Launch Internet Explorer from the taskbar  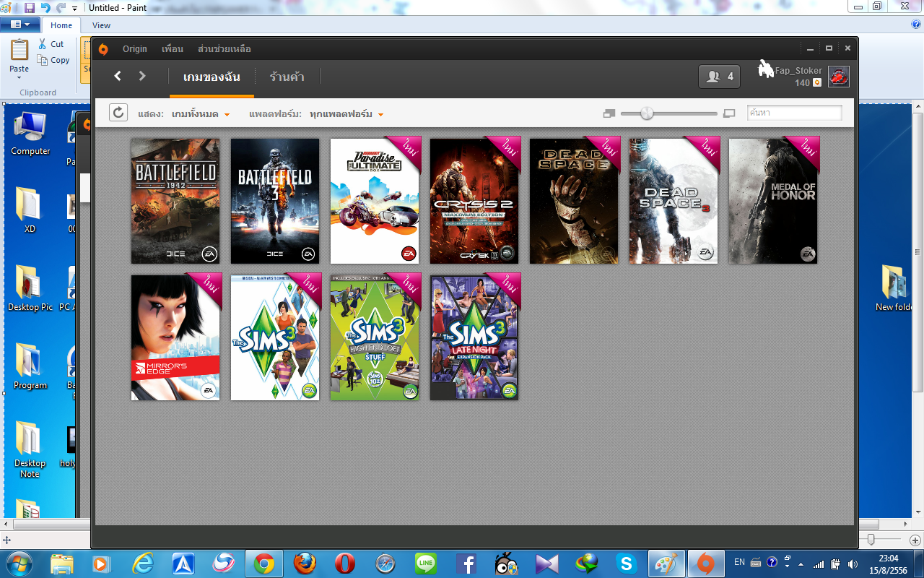pos(142,564)
